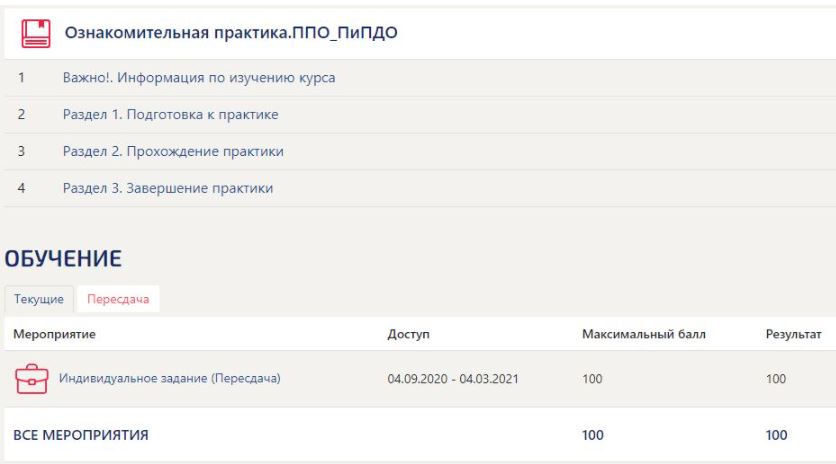The image size is (836, 464).
Task: Open Раздел 2. Прохождение практики
Action: 173,151
